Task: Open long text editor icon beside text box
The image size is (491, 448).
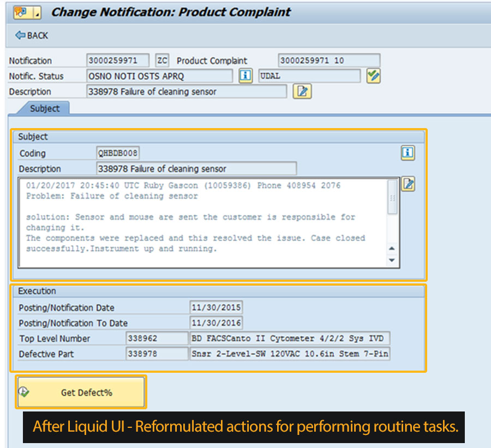Action: coord(408,185)
